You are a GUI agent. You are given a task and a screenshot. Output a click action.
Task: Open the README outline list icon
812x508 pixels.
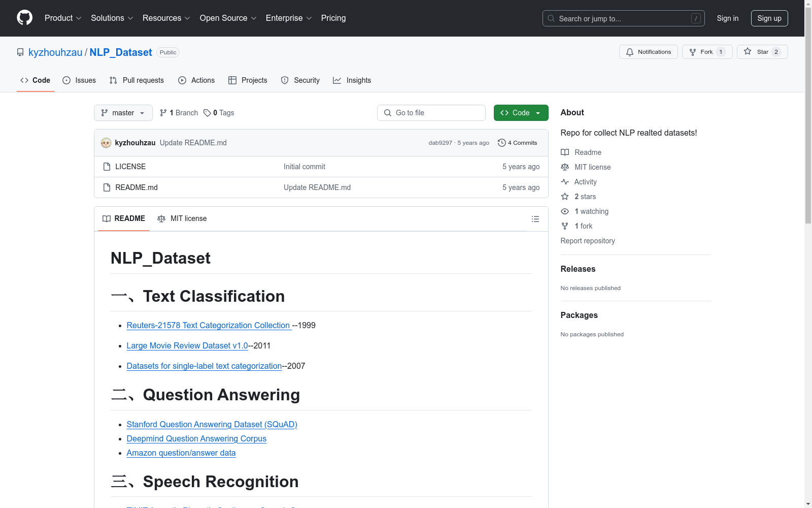535,219
